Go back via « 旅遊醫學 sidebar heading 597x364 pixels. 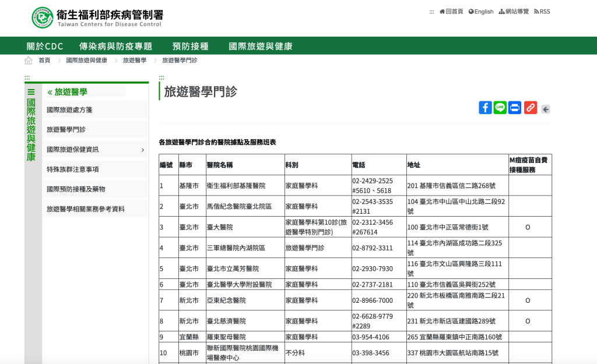(x=68, y=92)
